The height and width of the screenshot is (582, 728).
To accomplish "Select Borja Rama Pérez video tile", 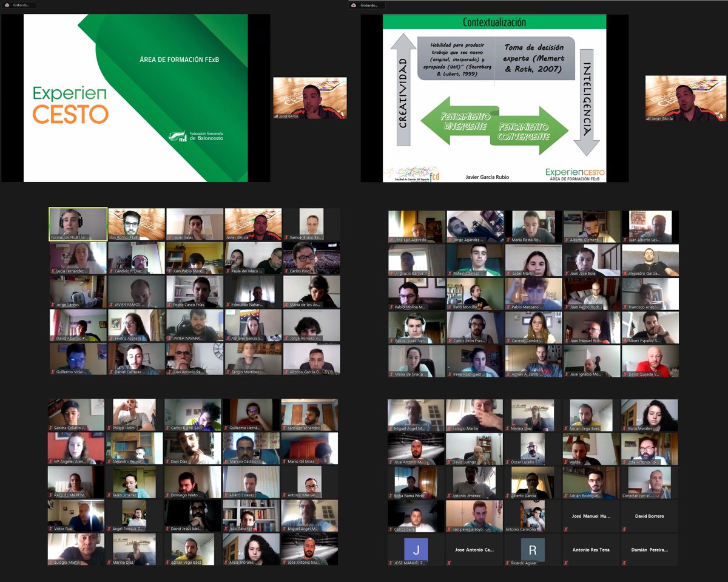I will [x=416, y=482].
